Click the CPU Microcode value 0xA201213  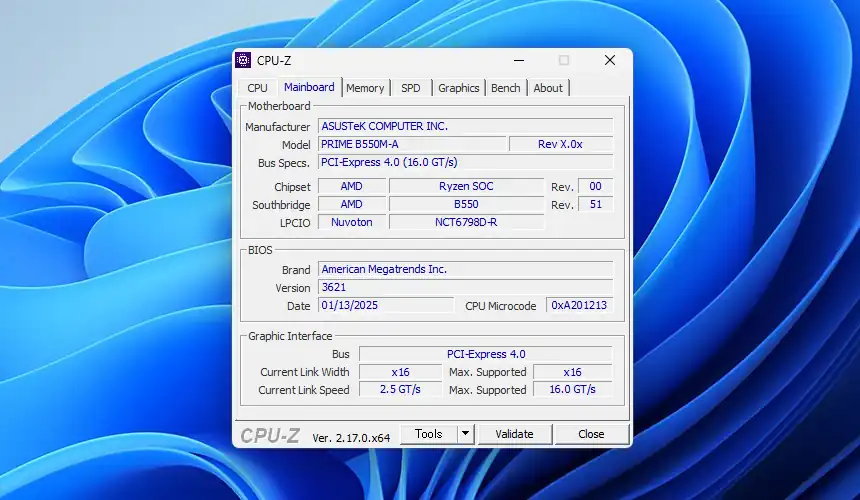[x=579, y=305]
